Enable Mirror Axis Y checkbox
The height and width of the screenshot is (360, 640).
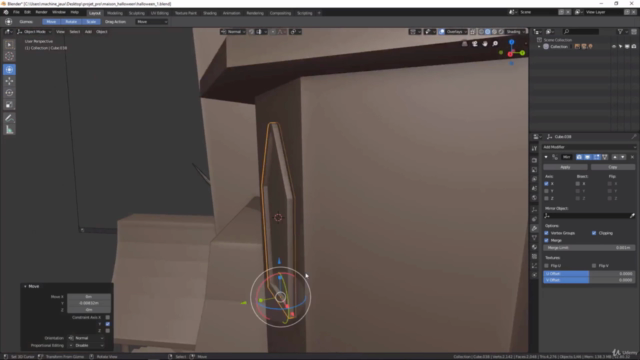click(x=547, y=191)
